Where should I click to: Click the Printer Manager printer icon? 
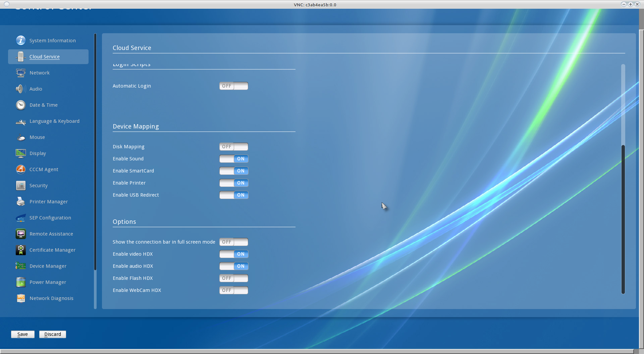point(21,202)
